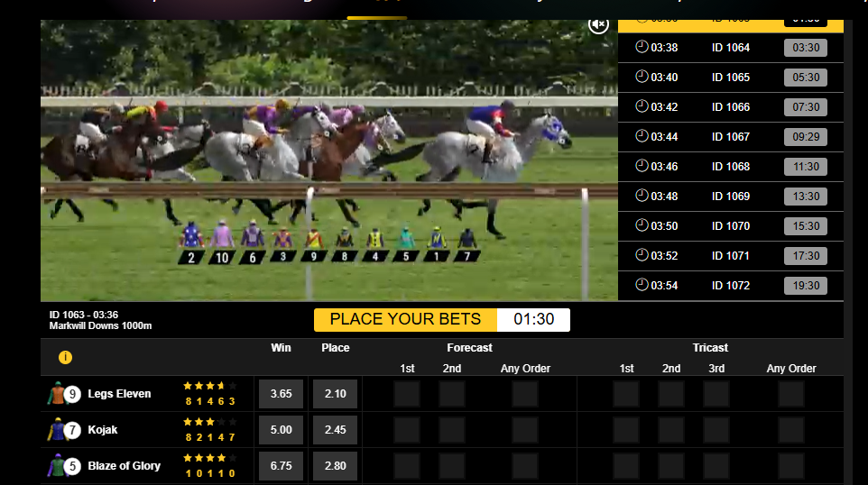868x485 pixels.
Task: Click Blaze of Glory jockey icon
Action: tap(56, 466)
